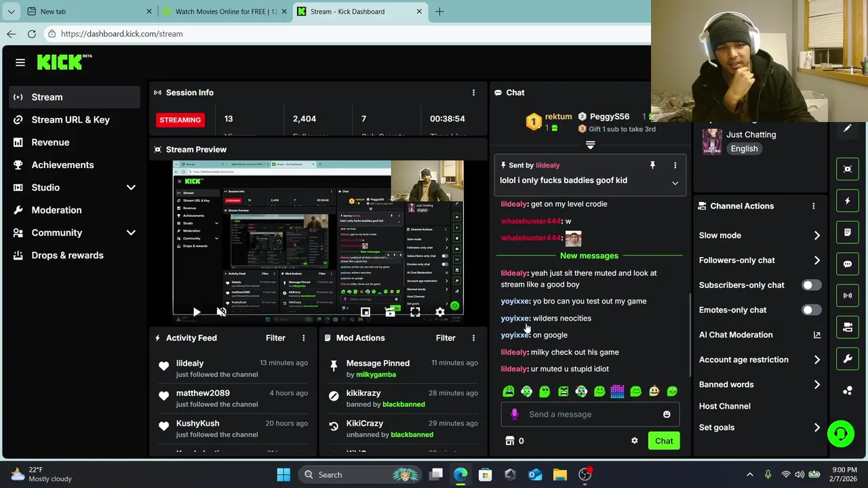
Task: Expand the Studio sidebar section
Action: coord(131,188)
